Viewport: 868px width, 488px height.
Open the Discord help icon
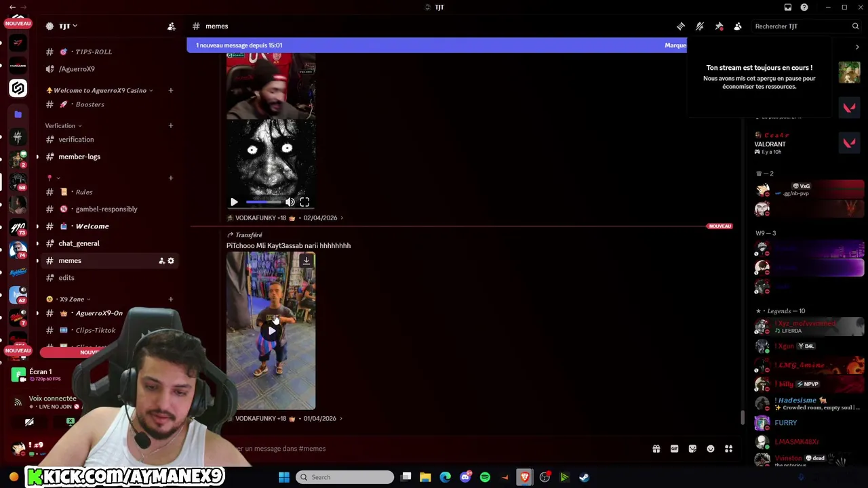(804, 7)
